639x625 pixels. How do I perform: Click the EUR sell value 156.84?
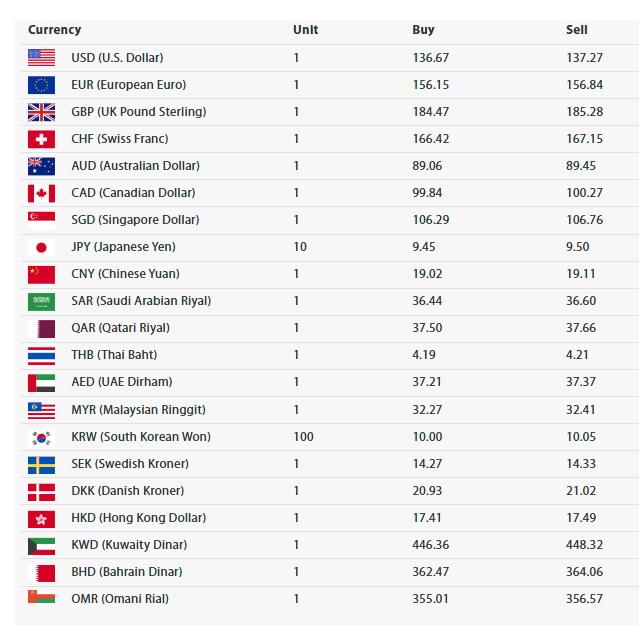tap(584, 85)
